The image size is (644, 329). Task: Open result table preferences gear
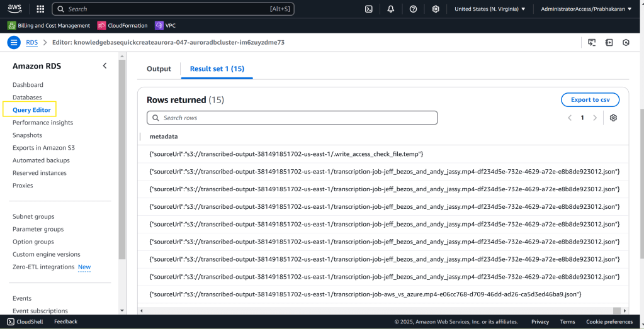613,118
